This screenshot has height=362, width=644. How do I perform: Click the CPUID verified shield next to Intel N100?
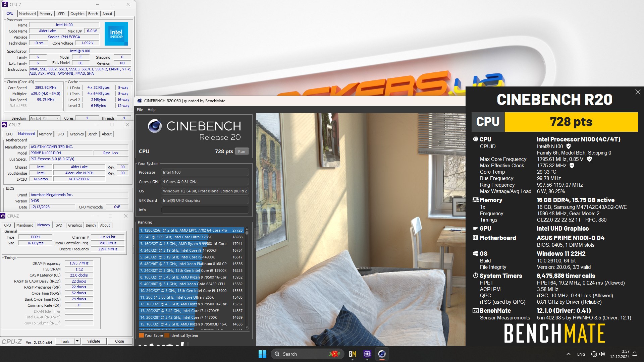[x=569, y=146]
